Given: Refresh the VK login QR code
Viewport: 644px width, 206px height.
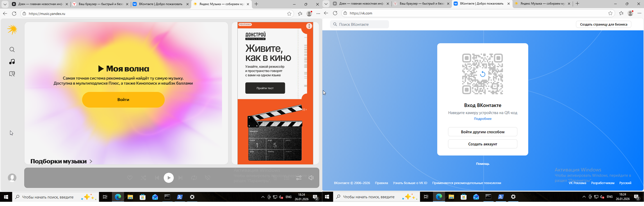Looking at the screenshot, I should [x=482, y=74].
